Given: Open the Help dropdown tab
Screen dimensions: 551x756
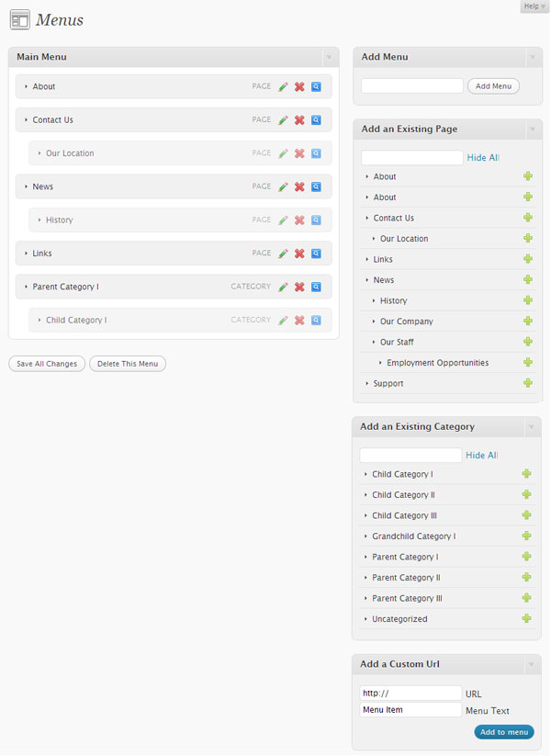Looking at the screenshot, I should [534, 6].
